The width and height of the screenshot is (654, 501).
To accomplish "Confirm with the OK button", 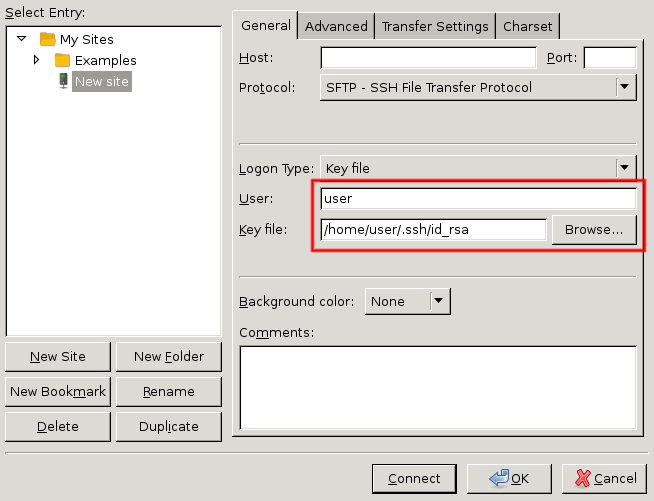I will [509, 478].
